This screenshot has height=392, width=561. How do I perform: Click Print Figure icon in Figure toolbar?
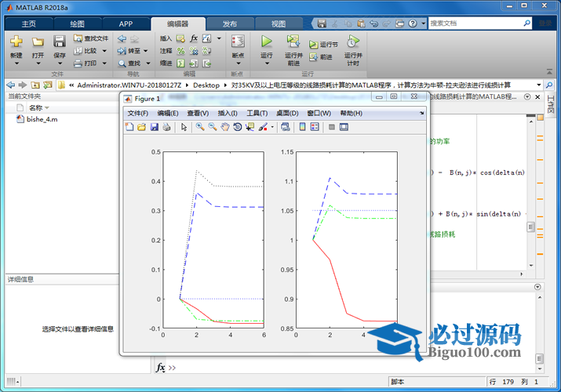(166, 127)
